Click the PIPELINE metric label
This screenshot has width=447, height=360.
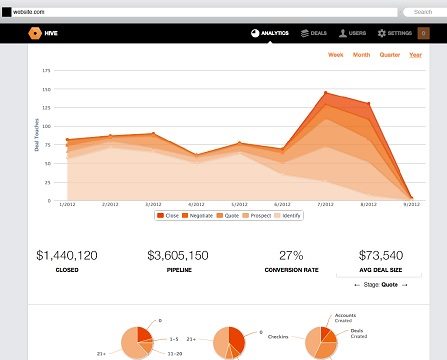point(179,270)
